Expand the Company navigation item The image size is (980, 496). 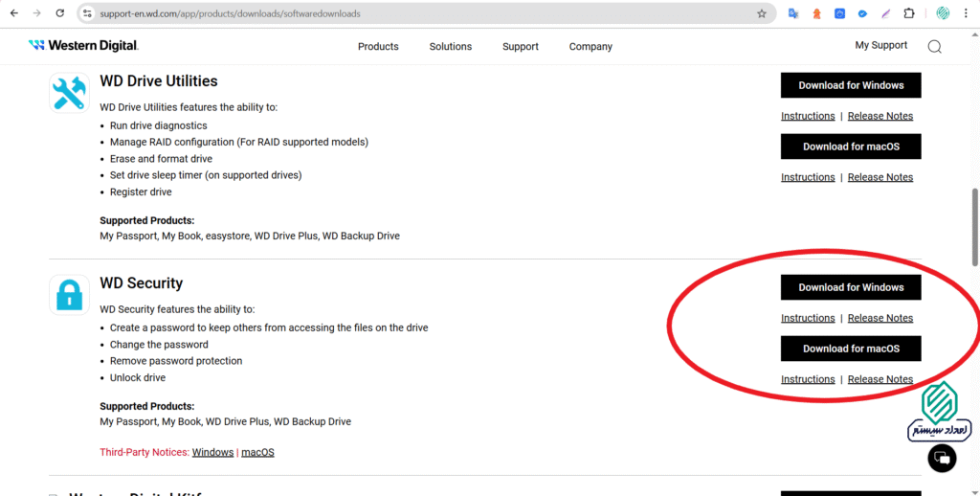click(x=590, y=46)
